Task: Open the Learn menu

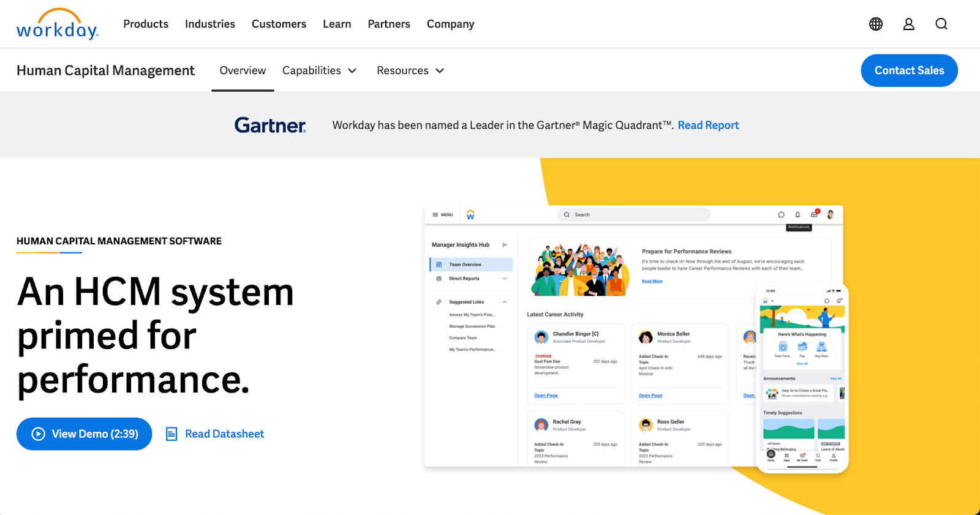Action: (x=337, y=24)
